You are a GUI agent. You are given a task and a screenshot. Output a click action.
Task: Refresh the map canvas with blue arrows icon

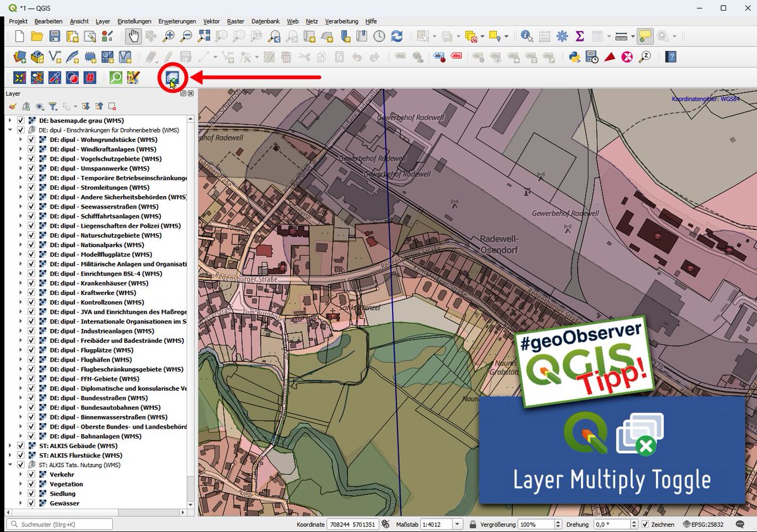pos(397,36)
